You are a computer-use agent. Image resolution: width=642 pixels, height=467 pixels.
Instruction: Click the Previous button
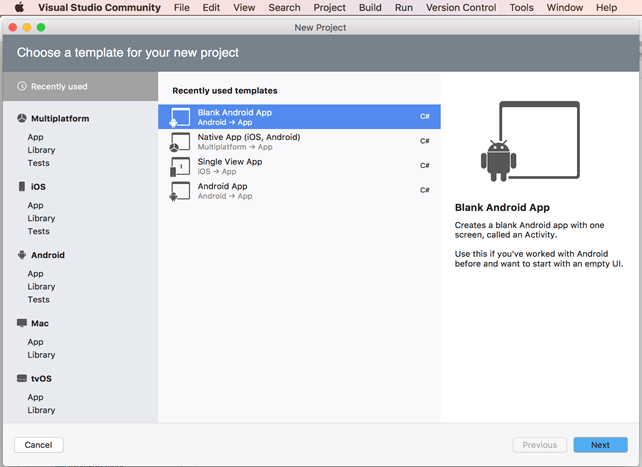(540, 445)
